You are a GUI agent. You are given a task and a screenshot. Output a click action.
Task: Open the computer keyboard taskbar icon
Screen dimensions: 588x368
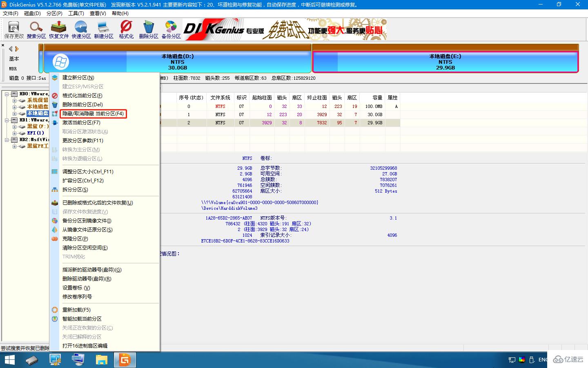pos(78,360)
